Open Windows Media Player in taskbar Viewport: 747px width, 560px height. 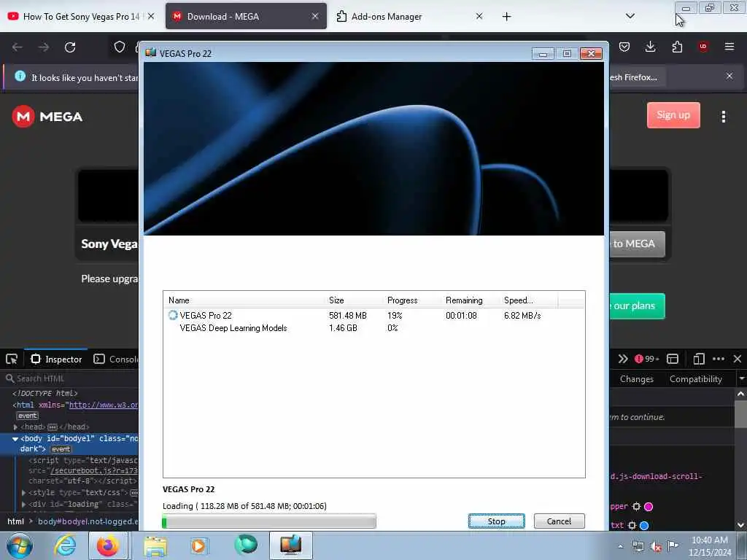click(x=198, y=545)
